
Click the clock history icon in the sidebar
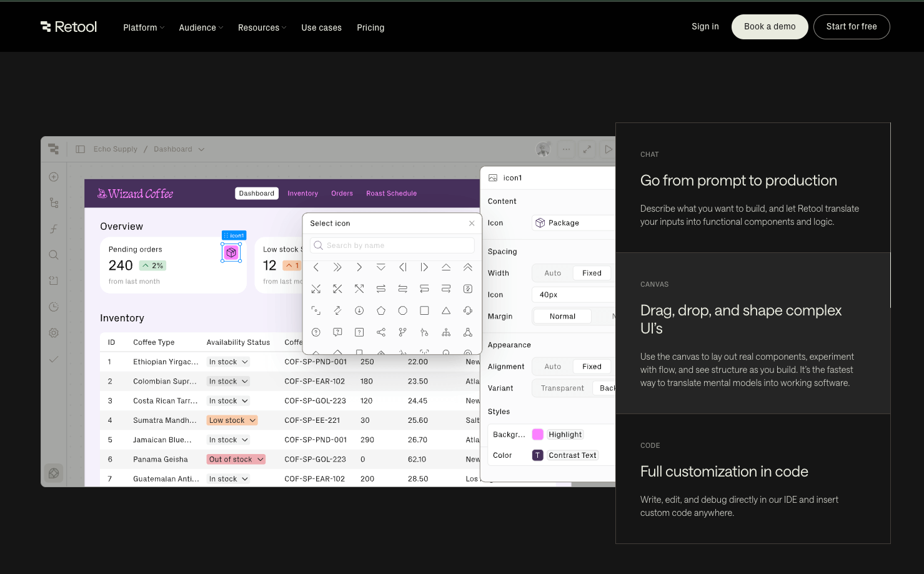[x=54, y=306]
